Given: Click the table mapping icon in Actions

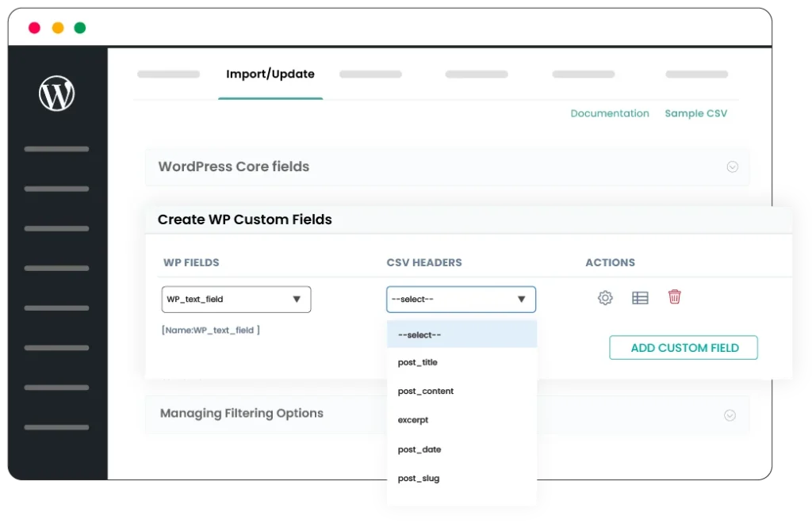Looking at the screenshot, I should tap(640, 296).
